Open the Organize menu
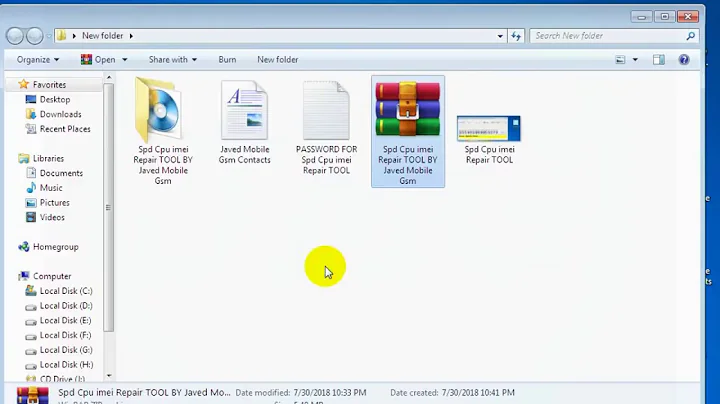Viewport: 720px width, 404px height. [38, 60]
